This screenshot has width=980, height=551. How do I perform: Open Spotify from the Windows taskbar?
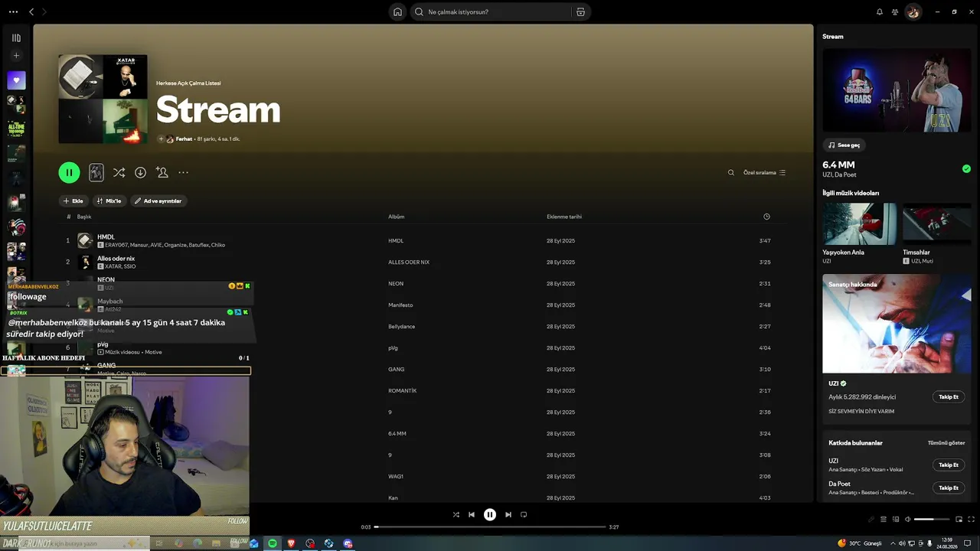272,543
